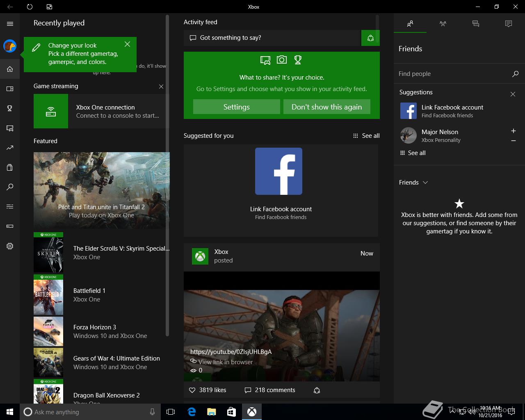Remove Major Nelson suggestion with minus icon

click(513, 141)
